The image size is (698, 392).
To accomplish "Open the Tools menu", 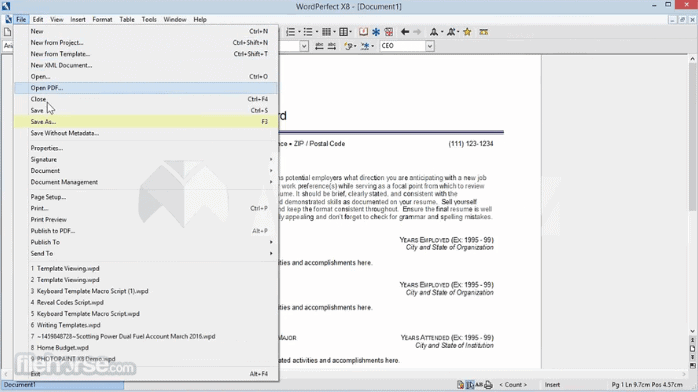I will pyautogui.click(x=149, y=20).
